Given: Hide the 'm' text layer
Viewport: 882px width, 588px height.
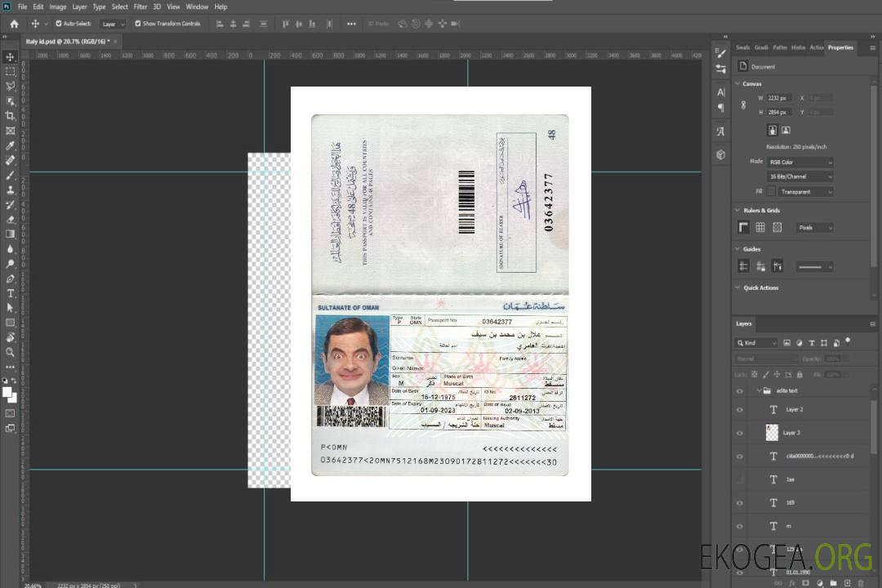Looking at the screenshot, I should point(740,527).
